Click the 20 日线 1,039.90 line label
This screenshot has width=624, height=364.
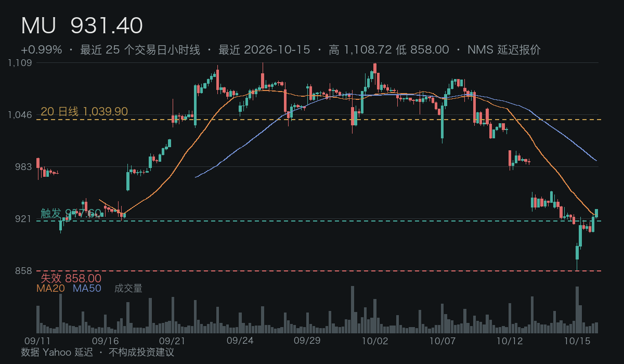coord(84,111)
